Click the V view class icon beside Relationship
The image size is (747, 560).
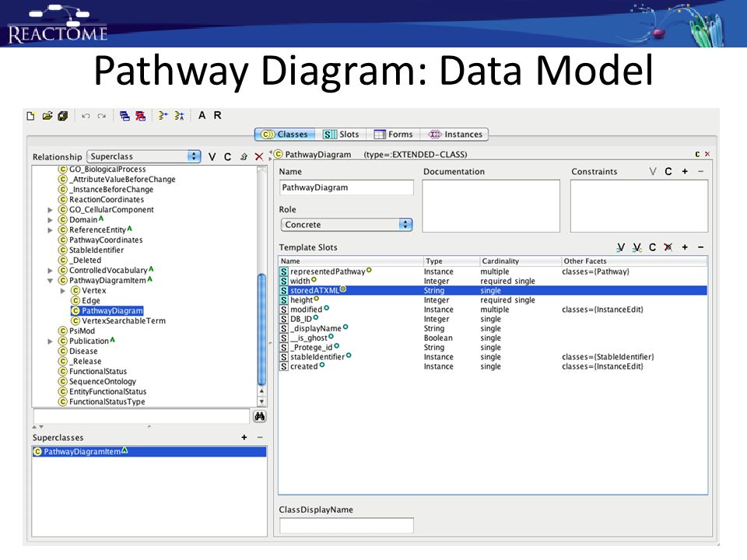pyautogui.click(x=212, y=156)
